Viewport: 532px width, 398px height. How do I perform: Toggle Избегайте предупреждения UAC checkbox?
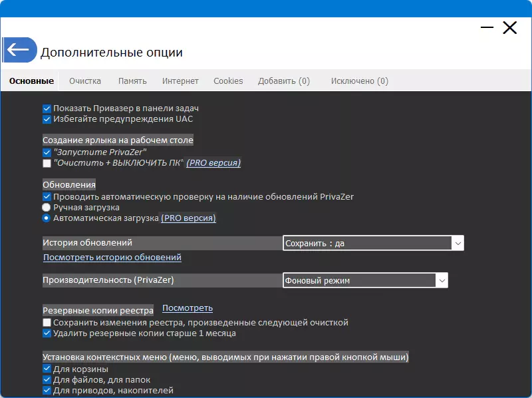click(47, 119)
